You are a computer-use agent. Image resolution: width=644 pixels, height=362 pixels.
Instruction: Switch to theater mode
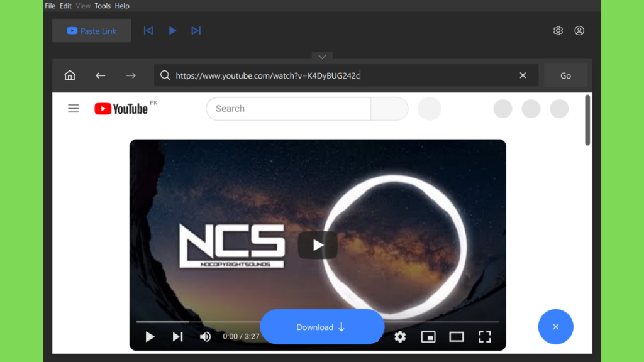click(457, 337)
